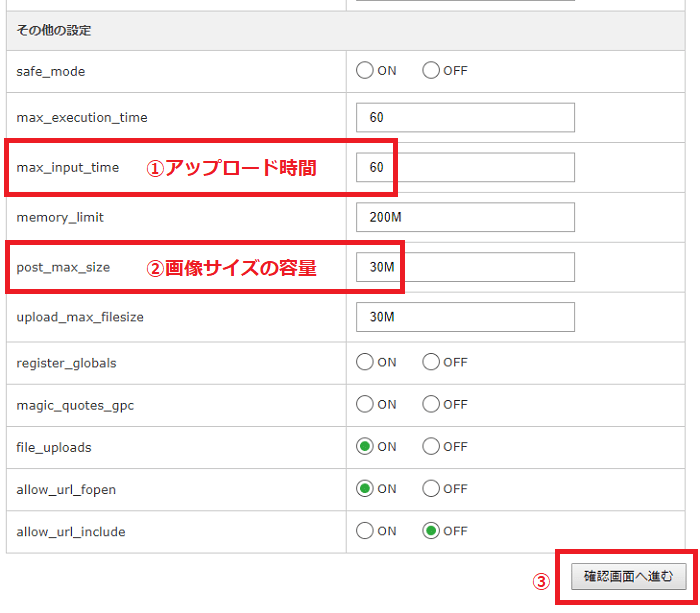
Task: Click the magic_quotes_gpc label text
Action: 75,405
